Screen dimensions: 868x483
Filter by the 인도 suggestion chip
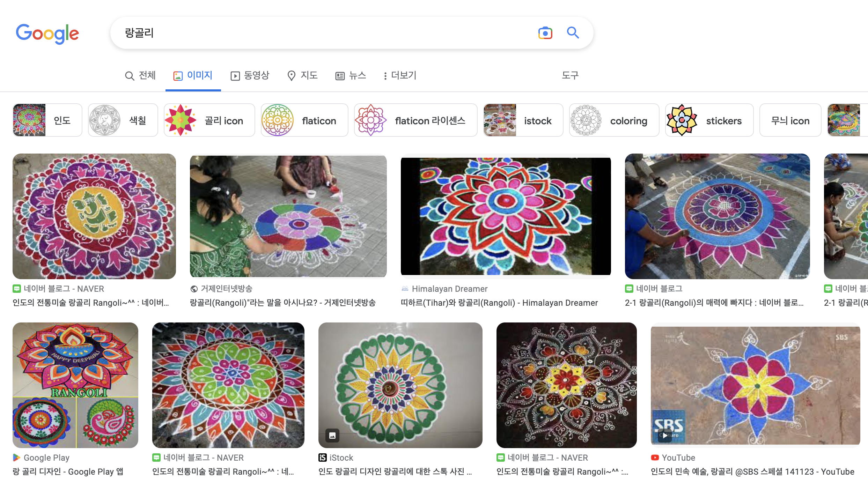pos(47,120)
